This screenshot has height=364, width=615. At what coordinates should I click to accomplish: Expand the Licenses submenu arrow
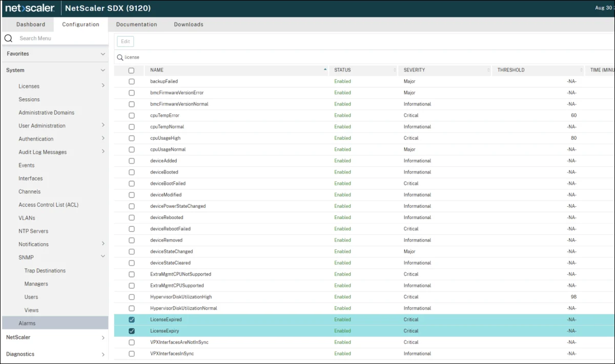pyautogui.click(x=103, y=85)
